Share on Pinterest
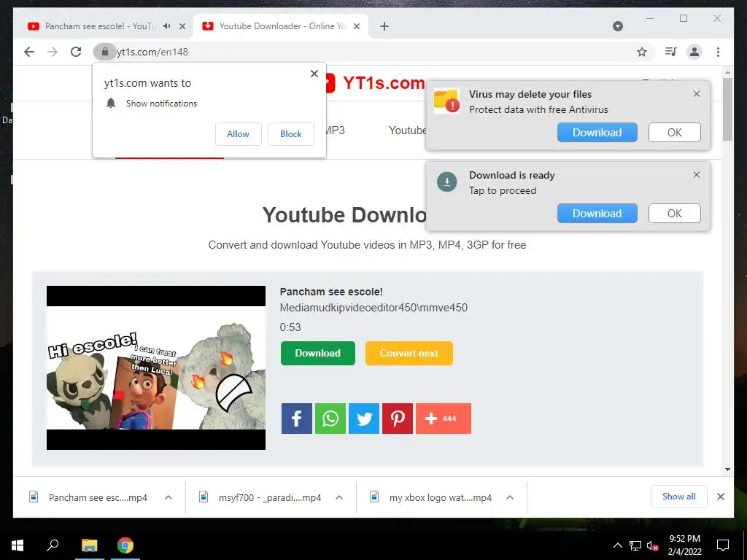 tap(398, 419)
